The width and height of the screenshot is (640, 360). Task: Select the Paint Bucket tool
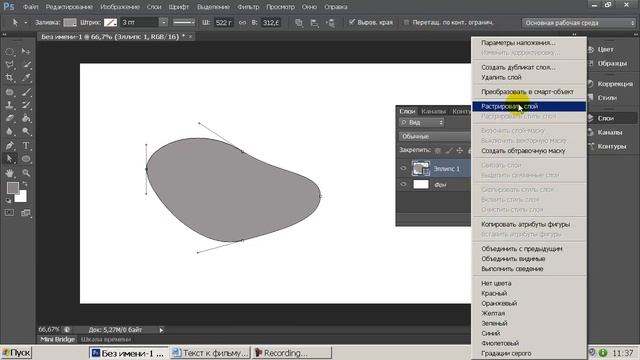(x=26, y=118)
